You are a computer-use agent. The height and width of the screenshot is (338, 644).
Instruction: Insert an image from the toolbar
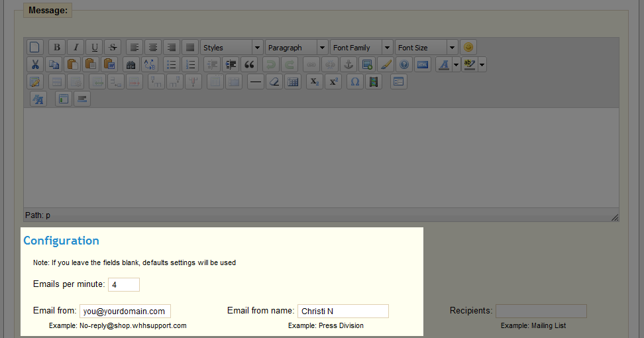point(366,64)
